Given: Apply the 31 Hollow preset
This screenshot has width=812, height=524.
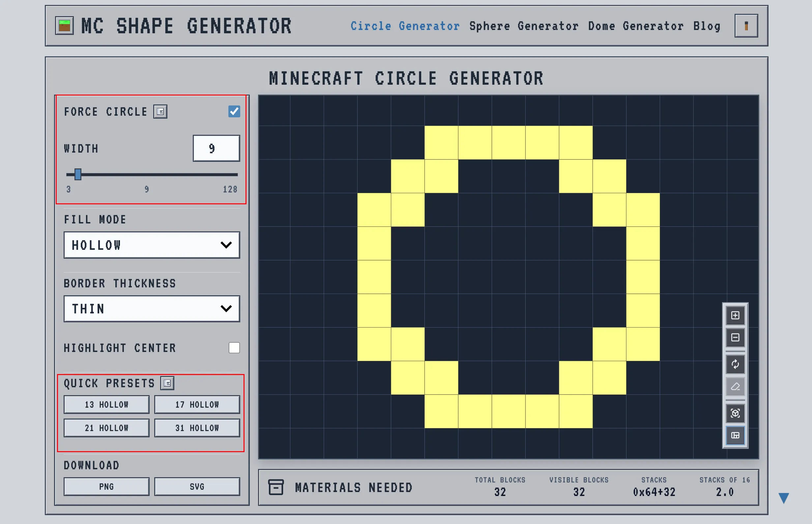Looking at the screenshot, I should (197, 428).
